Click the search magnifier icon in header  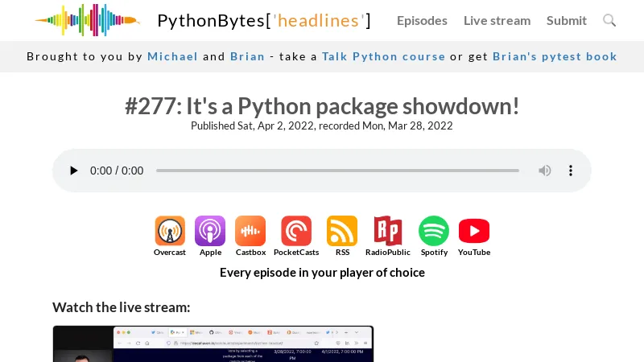coord(609,20)
